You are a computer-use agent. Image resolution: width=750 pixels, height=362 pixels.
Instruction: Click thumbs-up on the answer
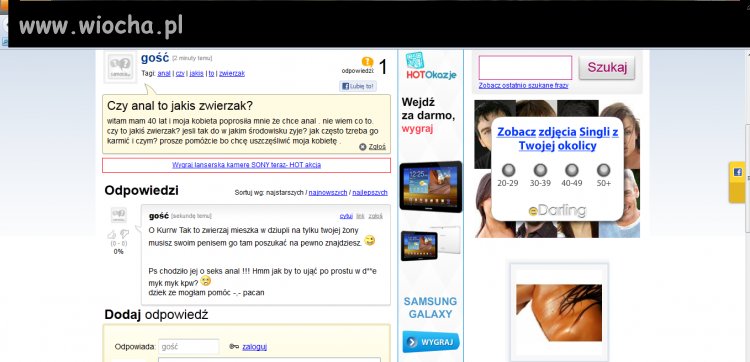112,234
